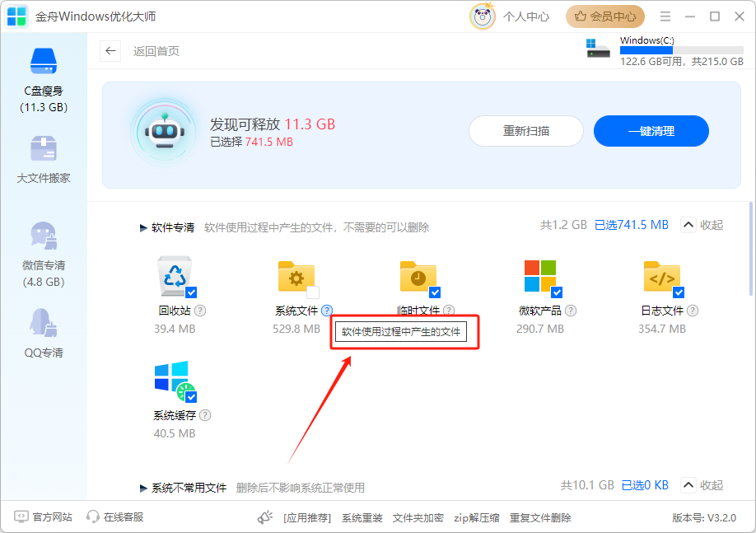This screenshot has height=533, width=756.
Task: Open the QQ专清 cleaner
Action: tap(44, 333)
